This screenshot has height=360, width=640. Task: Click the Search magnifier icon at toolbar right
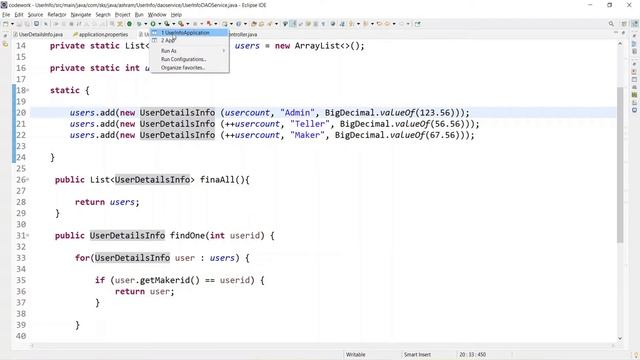coord(611,24)
